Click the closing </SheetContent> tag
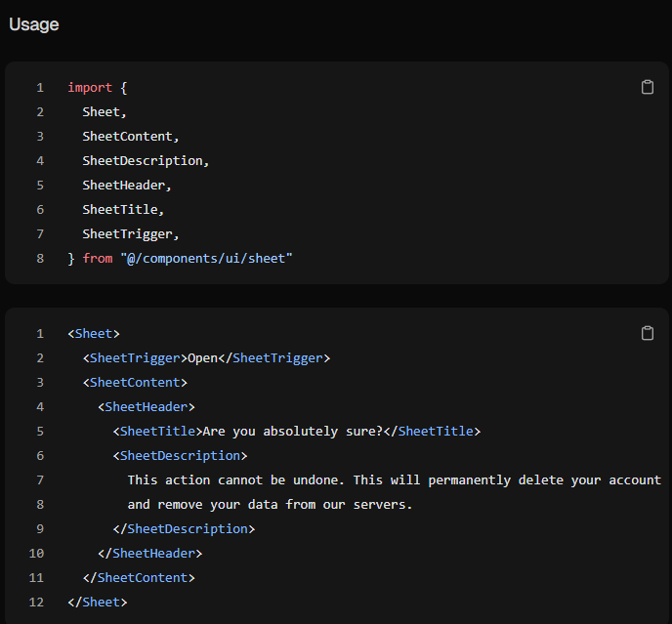Viewport: 672px width, 624px height. pyautogui.click(x=139, y=578)
